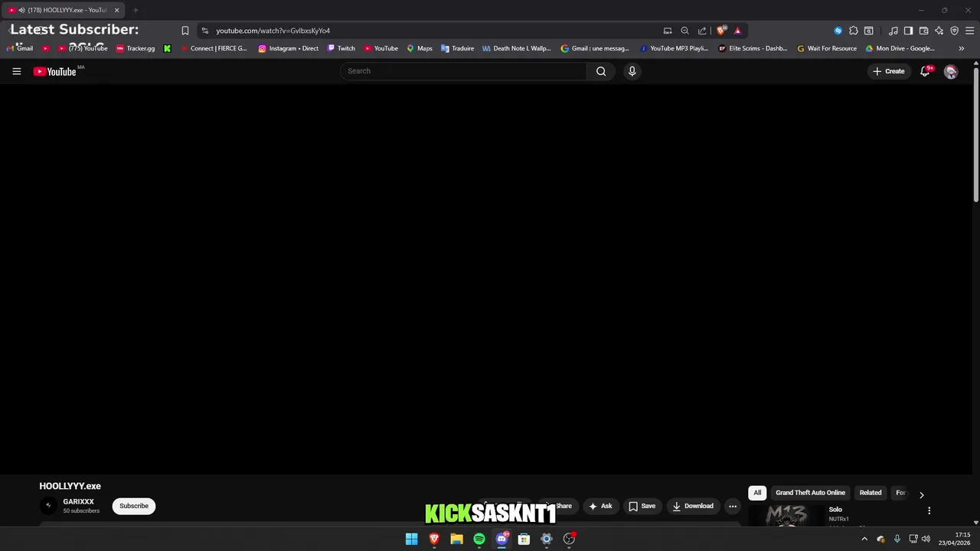Open Death Note L Wallp... bookmark
This screenshot has width=980, height=551.
tap(517, 48)
